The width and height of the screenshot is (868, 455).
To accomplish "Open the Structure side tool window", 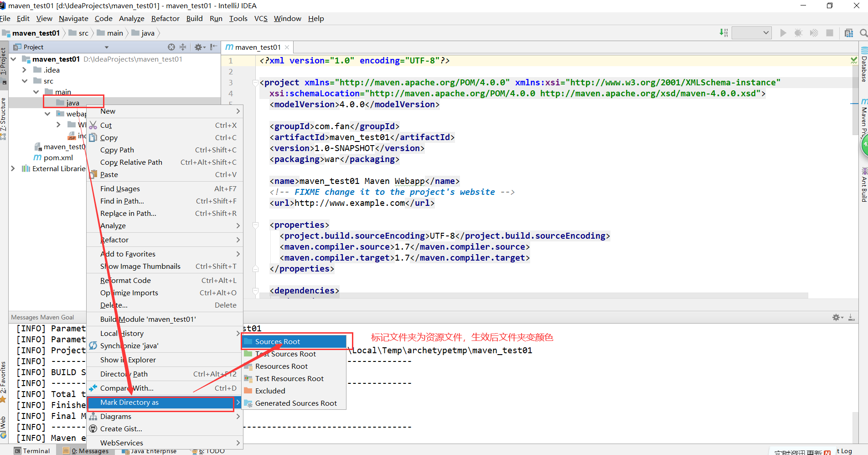I will click(4, 118).
